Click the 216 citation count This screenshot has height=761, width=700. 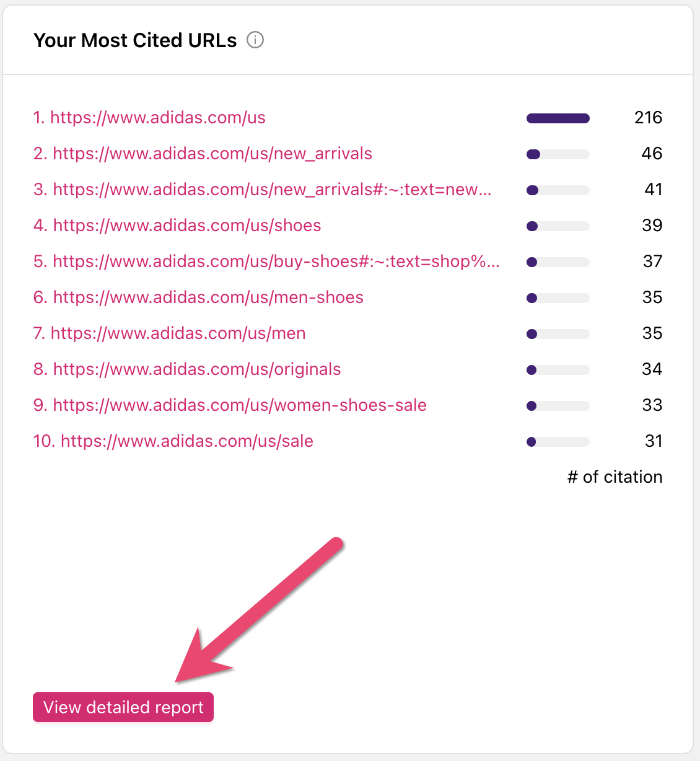648,118
